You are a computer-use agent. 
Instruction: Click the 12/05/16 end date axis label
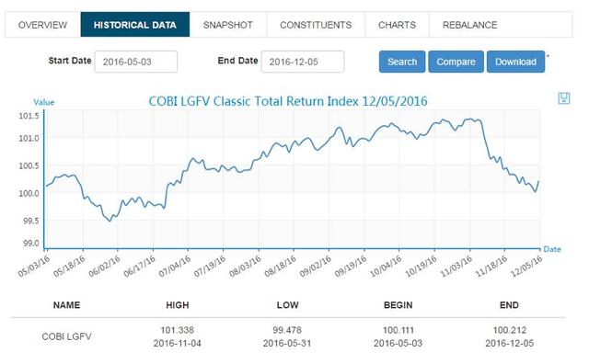point(526,266)
